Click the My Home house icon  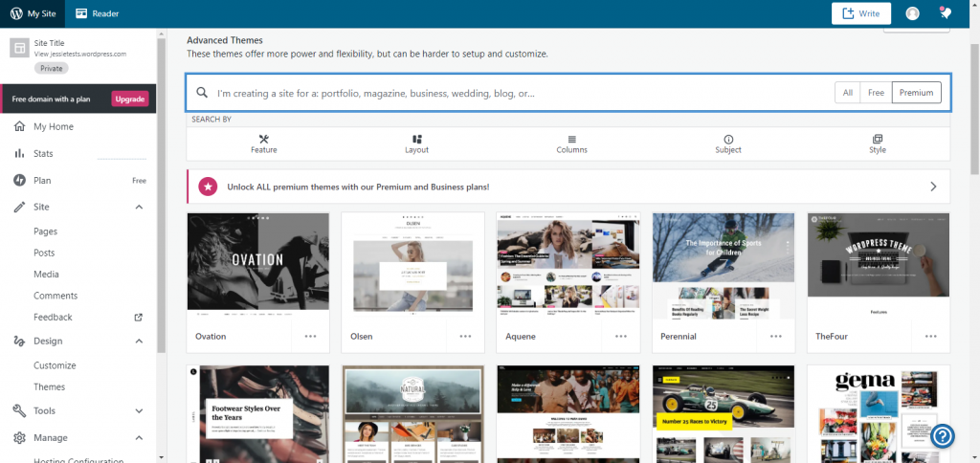pyautogui.click(x=19, y=126)
